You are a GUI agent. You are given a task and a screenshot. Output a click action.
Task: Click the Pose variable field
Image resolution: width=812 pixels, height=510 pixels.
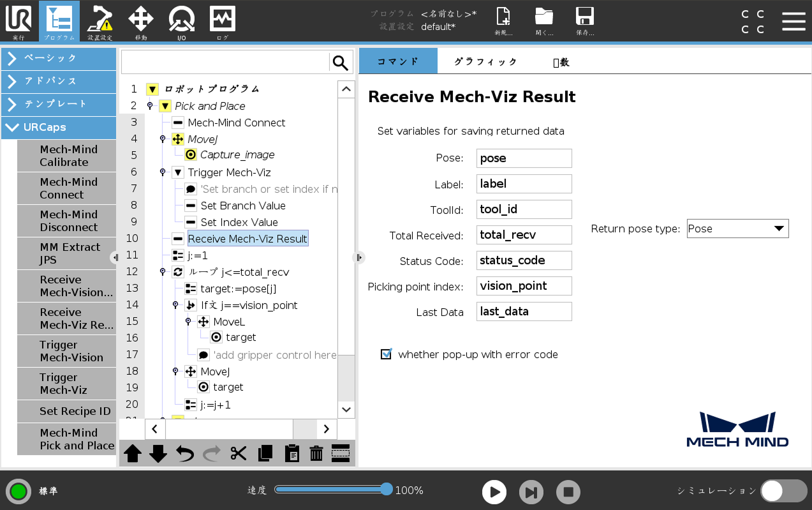pos(524,158)
